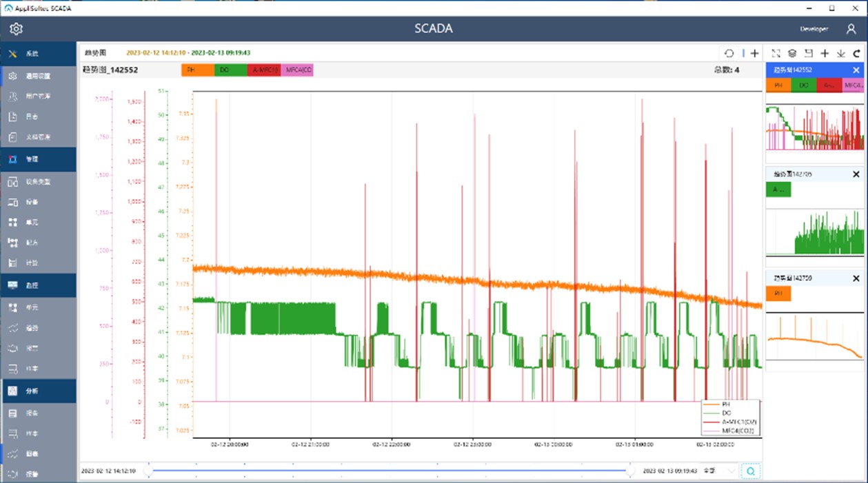Toggle the green DO series tag above the chart
This screenshot has height=483, width=868.
[230, 70]
